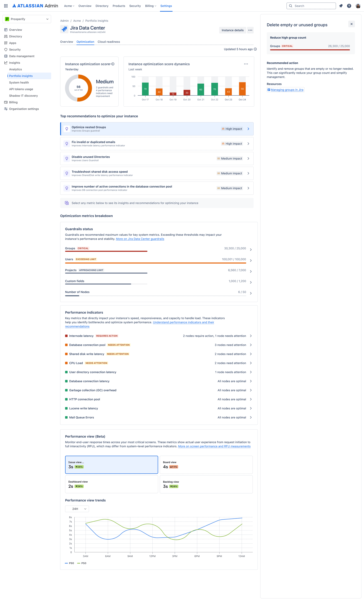Open More on Jira Data Center guardrails link

click(x=140, y=239)
